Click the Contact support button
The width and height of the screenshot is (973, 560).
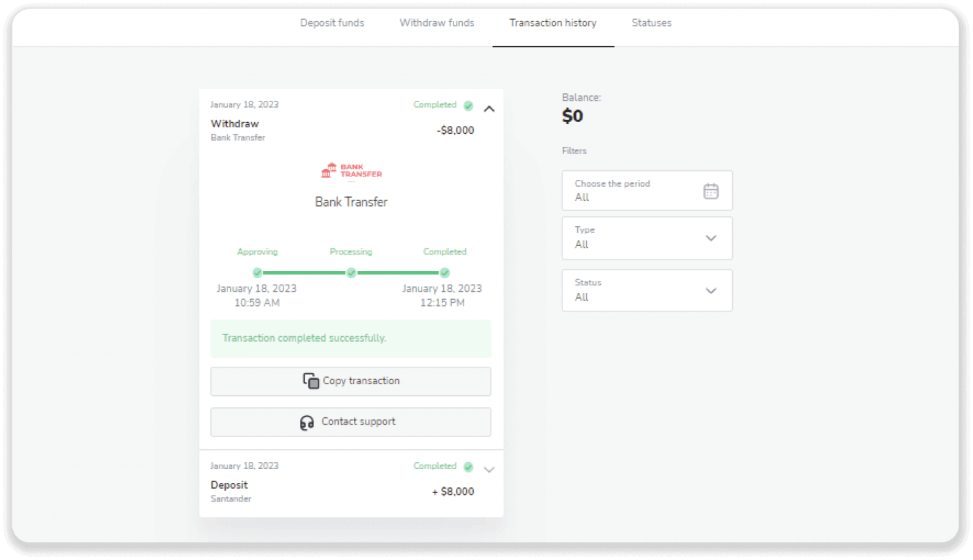(351, 421)
